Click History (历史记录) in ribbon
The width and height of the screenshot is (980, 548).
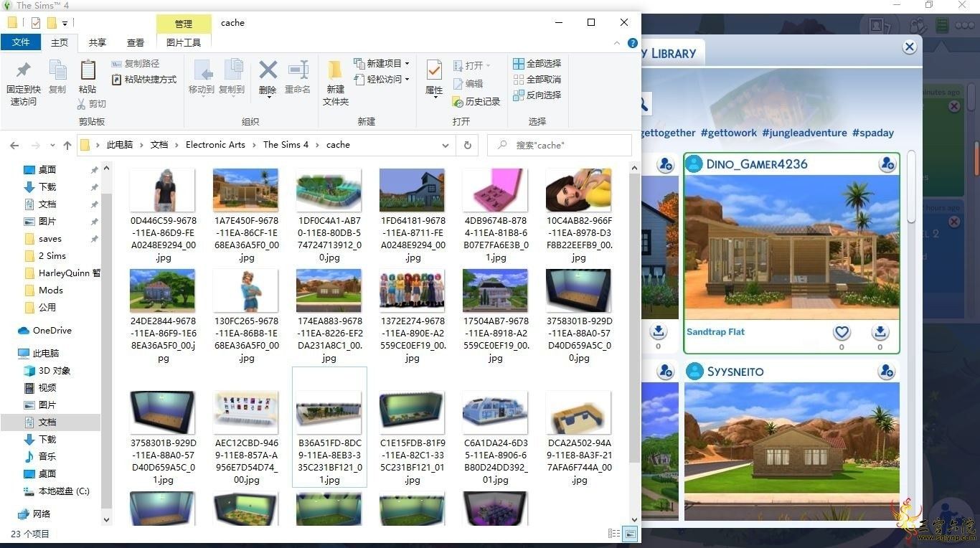tap(476, 102)
